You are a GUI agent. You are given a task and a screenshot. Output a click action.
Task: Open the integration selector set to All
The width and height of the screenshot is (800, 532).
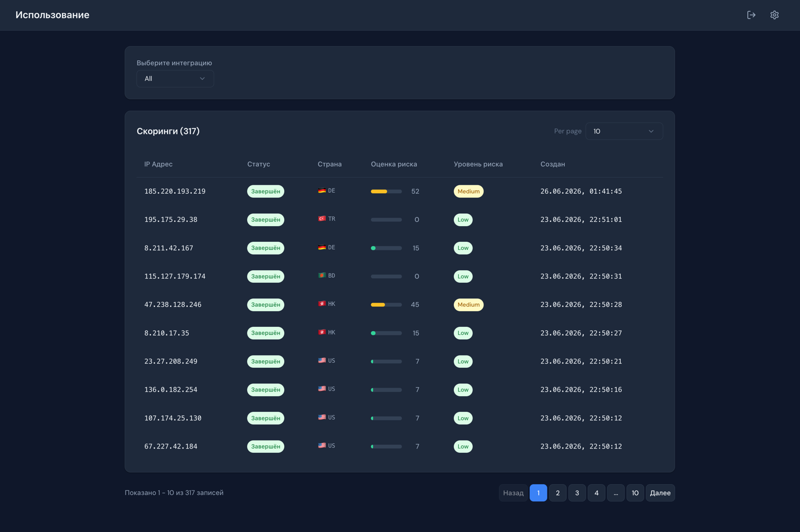pos(175,79)
